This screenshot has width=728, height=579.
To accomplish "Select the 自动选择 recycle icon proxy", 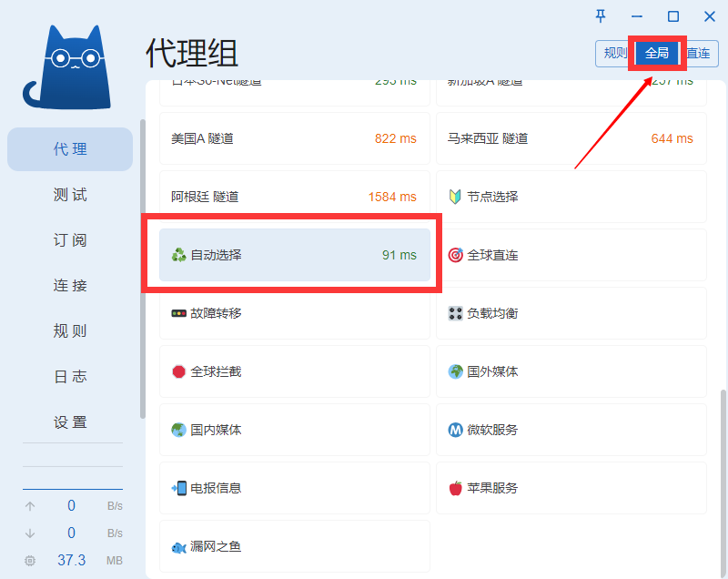I will (x=179, y=255).
